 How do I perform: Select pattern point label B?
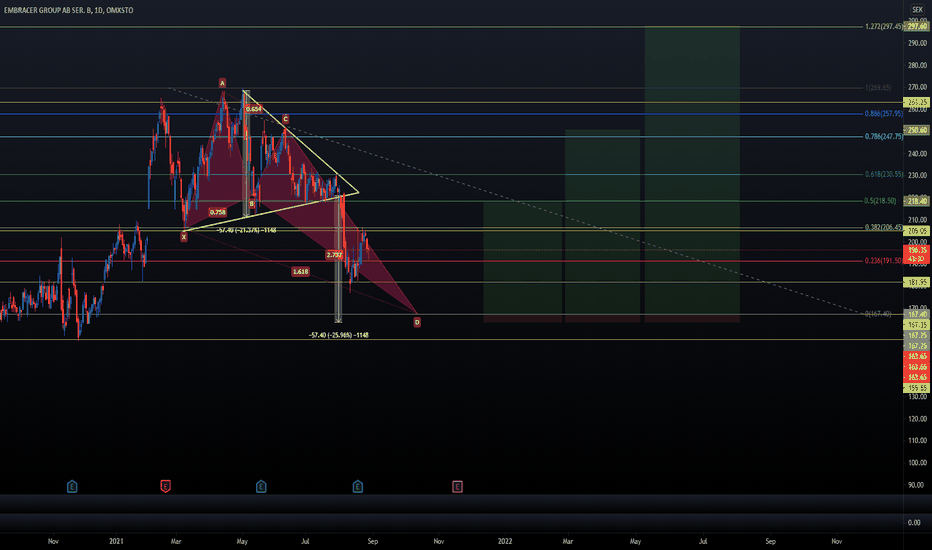tap(251, 203)
